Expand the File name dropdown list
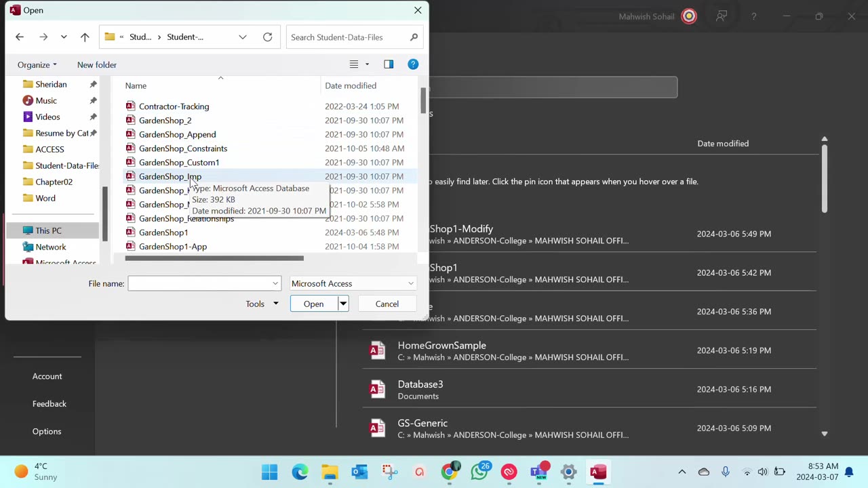868x488 pixels. tap(275, 283)
